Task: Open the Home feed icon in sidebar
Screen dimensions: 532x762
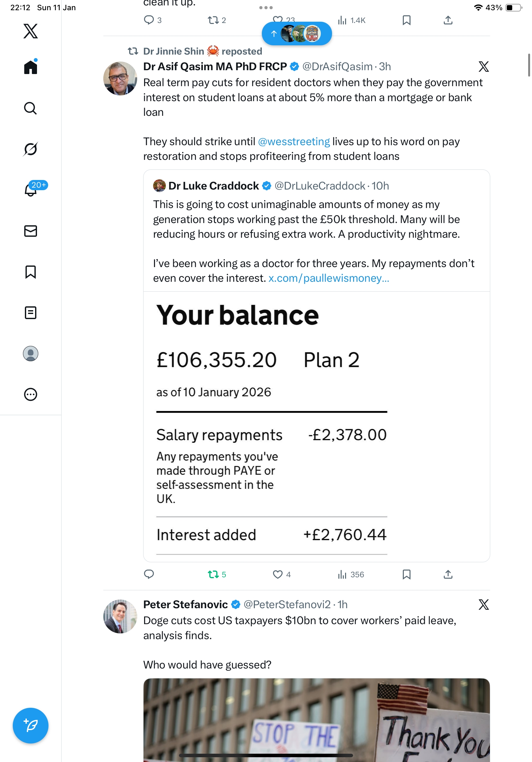Action: click(31, 67)
